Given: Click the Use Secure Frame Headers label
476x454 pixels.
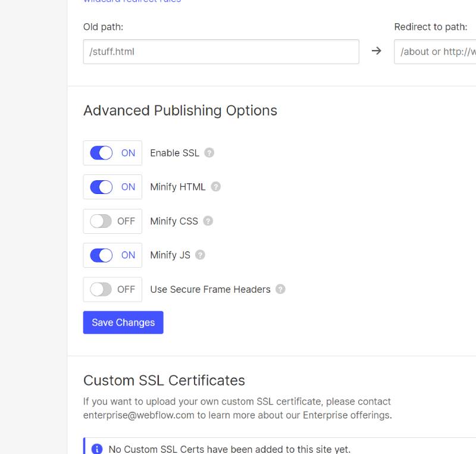Looking at the screenshot, I should pyautogui.click(x=211, y=289).
